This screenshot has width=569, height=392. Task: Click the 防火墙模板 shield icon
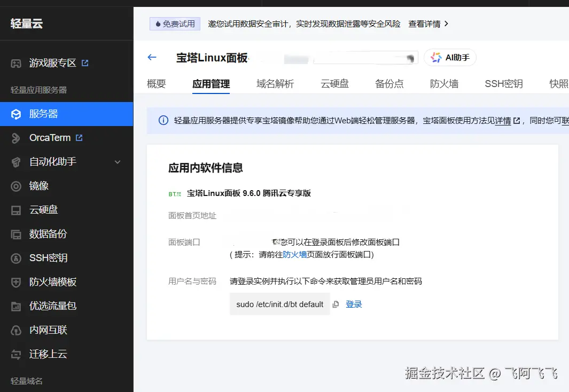click(x=16, y=282)
